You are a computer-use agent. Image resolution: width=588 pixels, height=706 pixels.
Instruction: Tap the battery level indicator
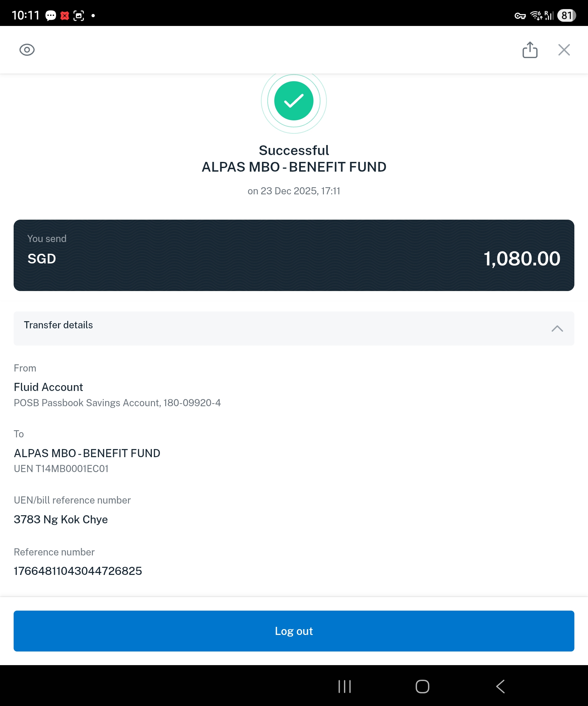point(567,16)
